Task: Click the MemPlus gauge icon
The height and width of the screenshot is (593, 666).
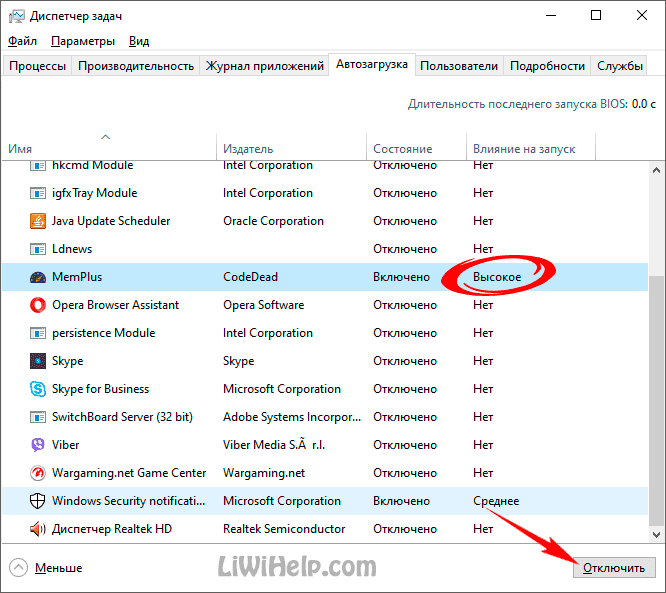Action: [38, 277]
